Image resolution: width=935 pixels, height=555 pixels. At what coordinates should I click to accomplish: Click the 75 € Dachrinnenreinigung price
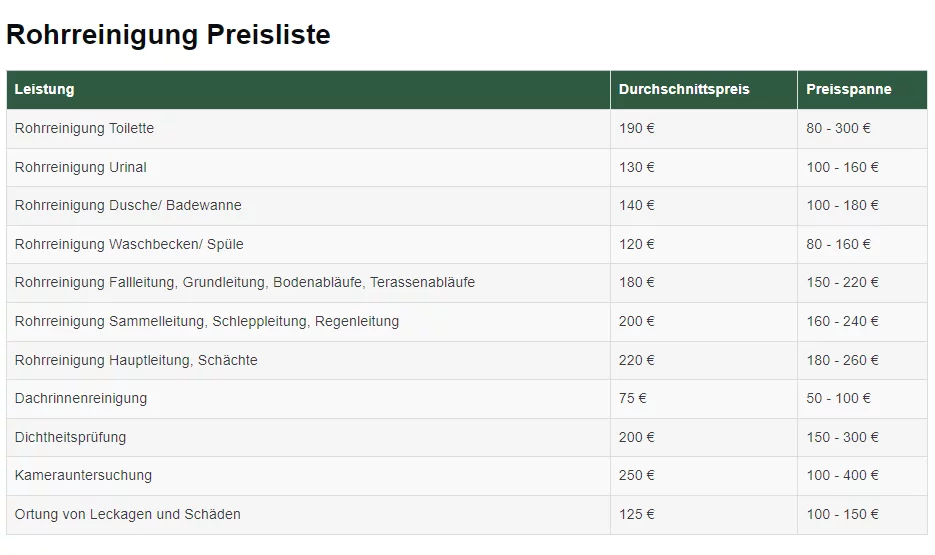(633, 398)
